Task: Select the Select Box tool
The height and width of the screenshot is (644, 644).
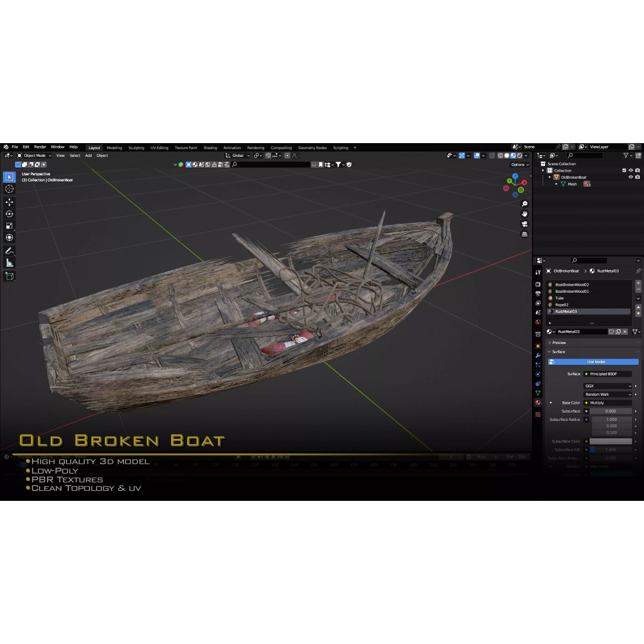Action: point(10,177)
